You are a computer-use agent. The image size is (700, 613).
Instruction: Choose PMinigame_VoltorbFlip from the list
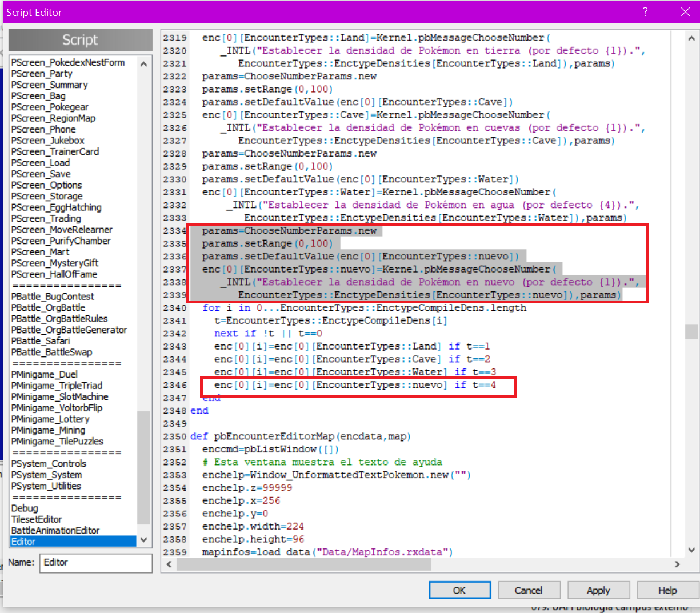[x=57, y=408]
